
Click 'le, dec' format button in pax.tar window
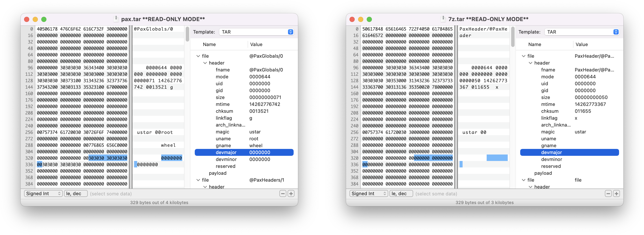(76, 193)
